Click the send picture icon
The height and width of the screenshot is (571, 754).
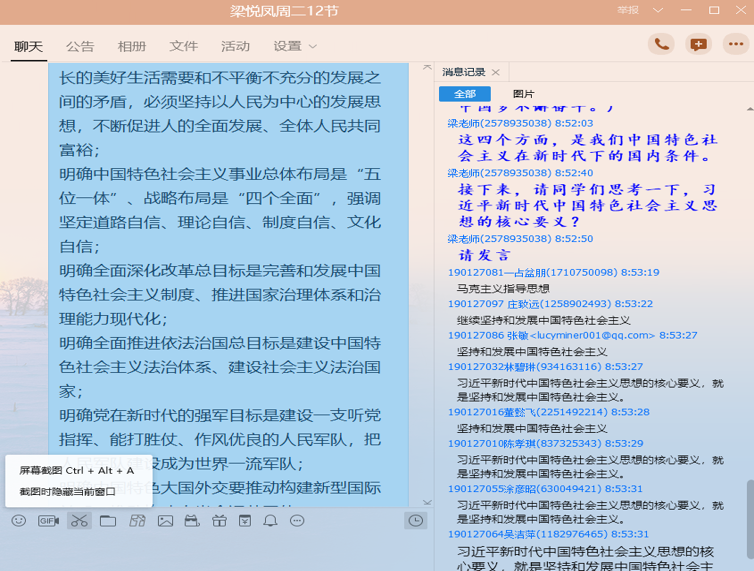[x=165, y=521]
